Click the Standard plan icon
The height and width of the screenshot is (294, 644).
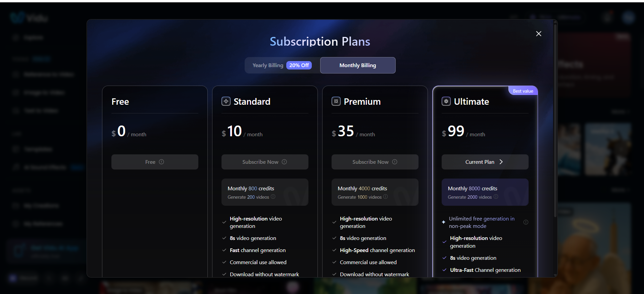(226, 101)
